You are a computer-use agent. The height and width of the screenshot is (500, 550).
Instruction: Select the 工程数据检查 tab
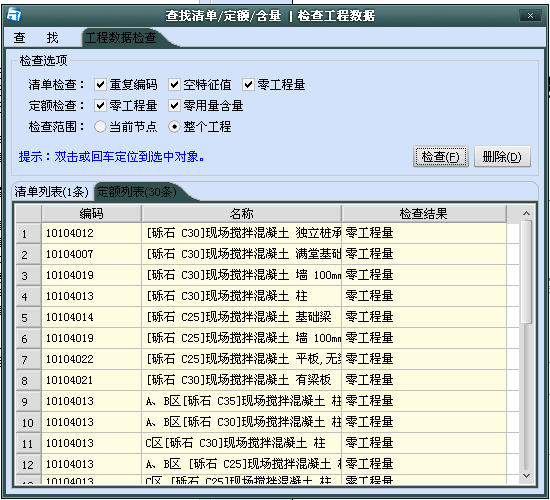coord(121,38)
